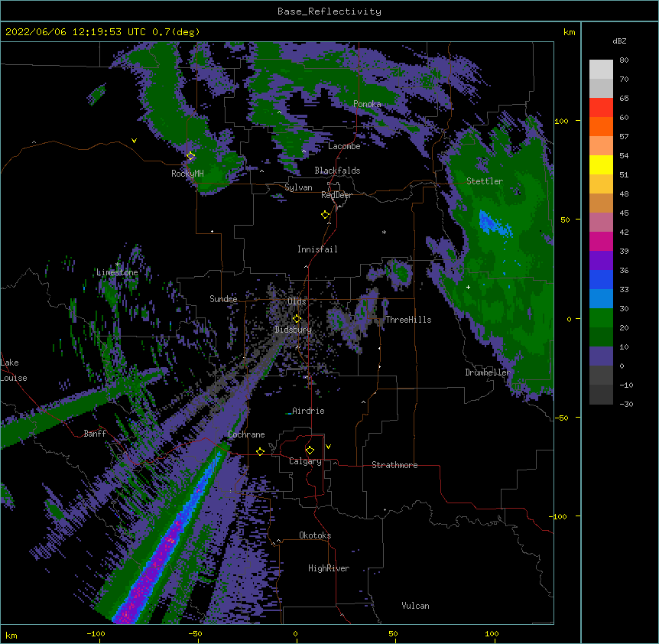
Task: Select the 60 dBZ orange color swatch
Action: 601,126
